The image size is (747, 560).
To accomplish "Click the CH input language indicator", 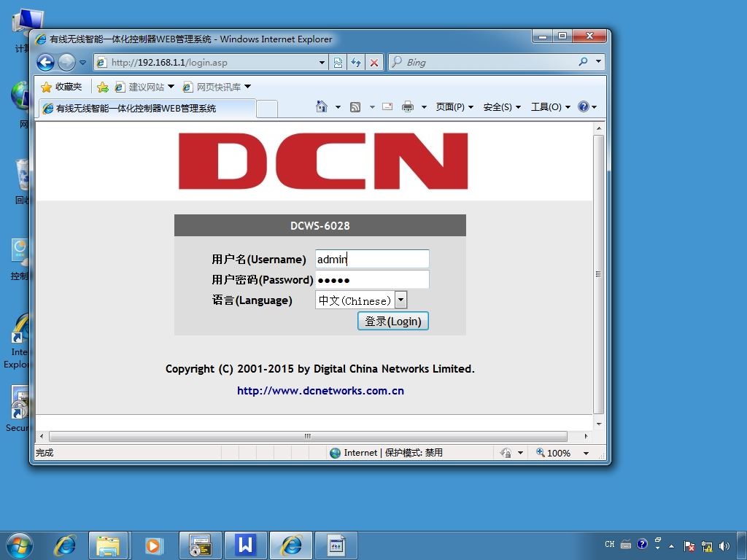I will [610, 544].
